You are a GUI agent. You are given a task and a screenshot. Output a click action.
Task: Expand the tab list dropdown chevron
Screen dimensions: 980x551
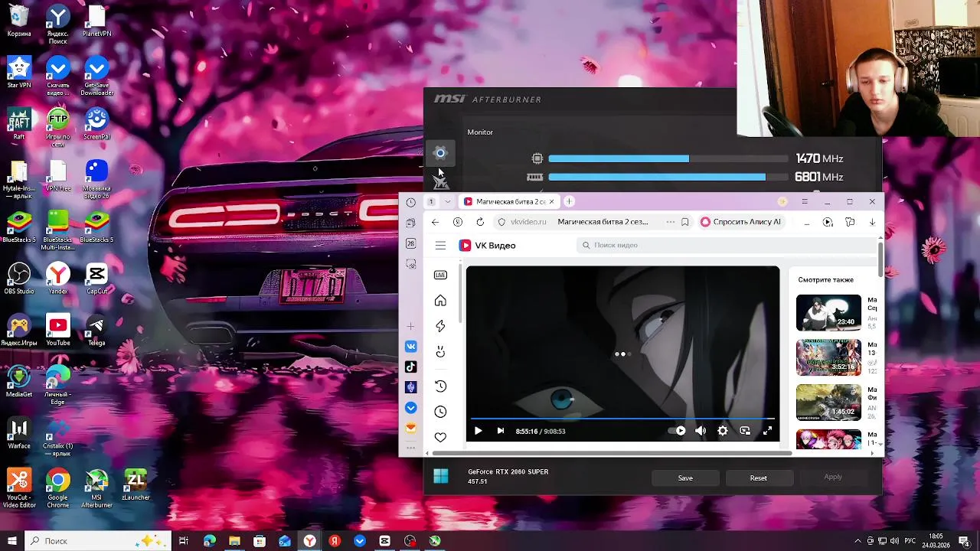pyautogui.click(x=448, y=202)
